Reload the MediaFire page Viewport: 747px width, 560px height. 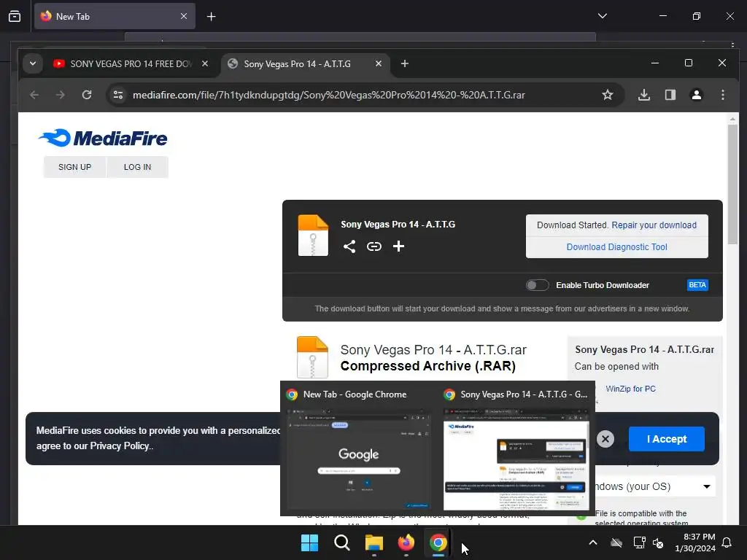click(x=87, y=95)
